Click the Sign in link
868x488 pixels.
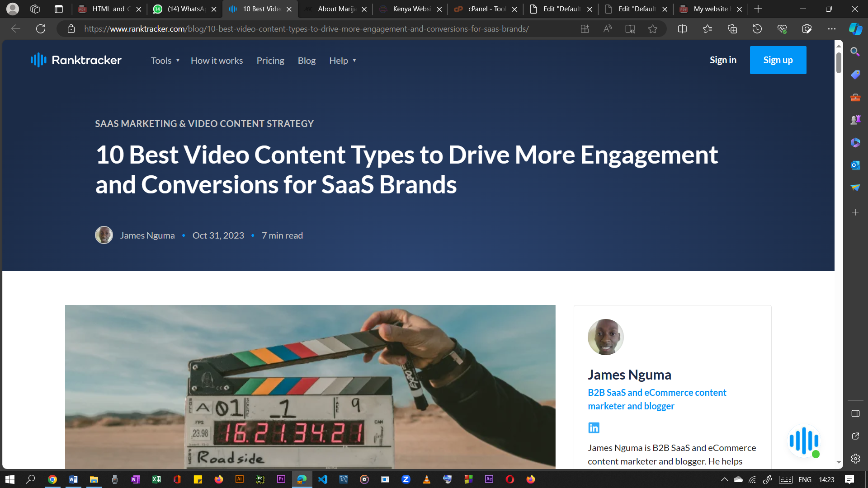tap(722, 60)
